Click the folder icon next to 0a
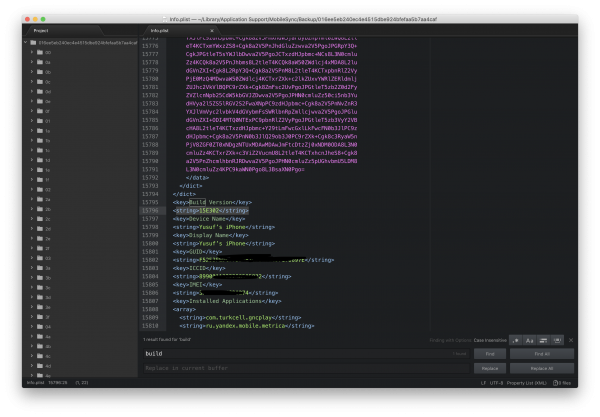Image resolution: width=600 pixels, height=417 pixels. tap(40, 62)
